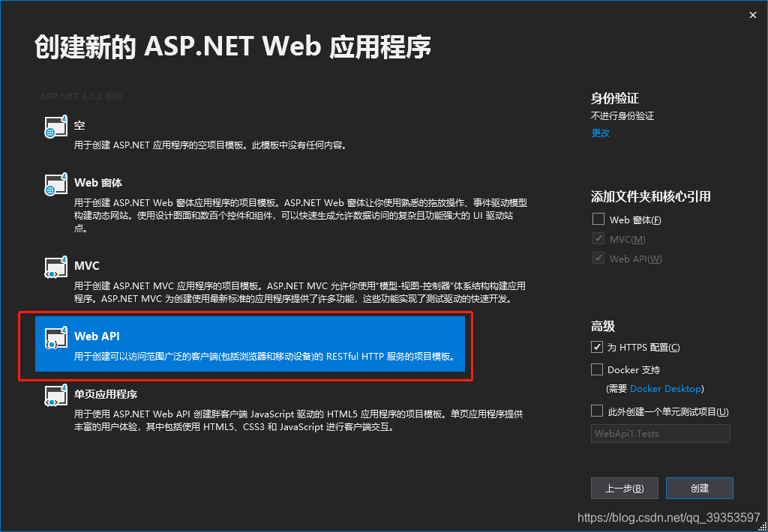Select the 空 template title
The width and height of the screenshot is (768, 532).
click(79, 125)
